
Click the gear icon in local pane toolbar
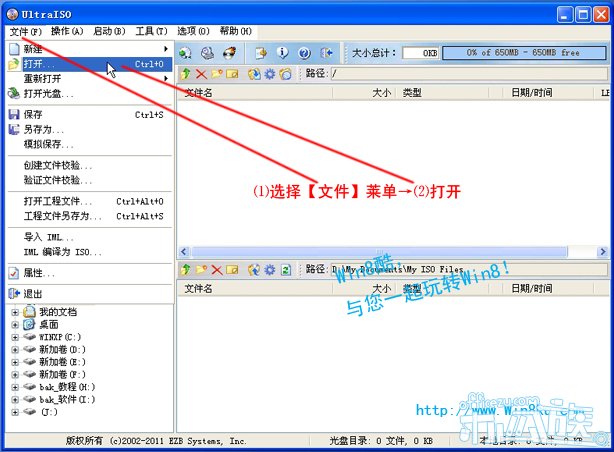[x=270, y=269]
